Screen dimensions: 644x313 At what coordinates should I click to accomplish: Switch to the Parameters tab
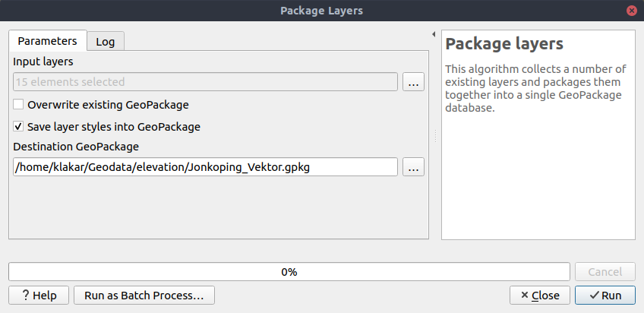pos(47,40)
